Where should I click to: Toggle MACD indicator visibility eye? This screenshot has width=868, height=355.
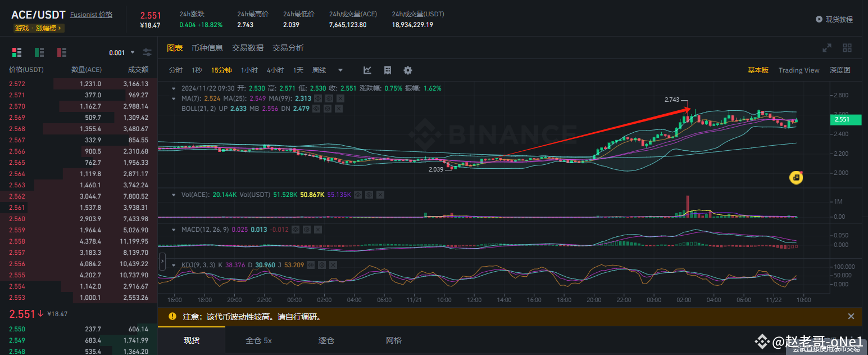297,230
